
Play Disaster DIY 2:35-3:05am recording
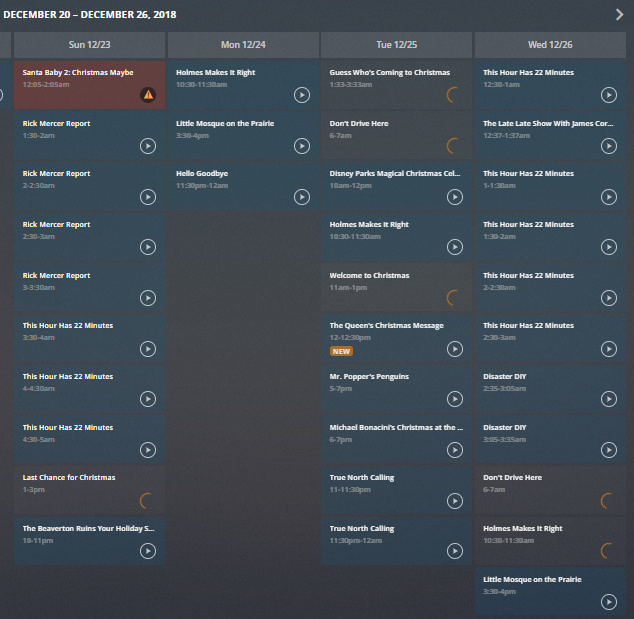click(609, 399)
